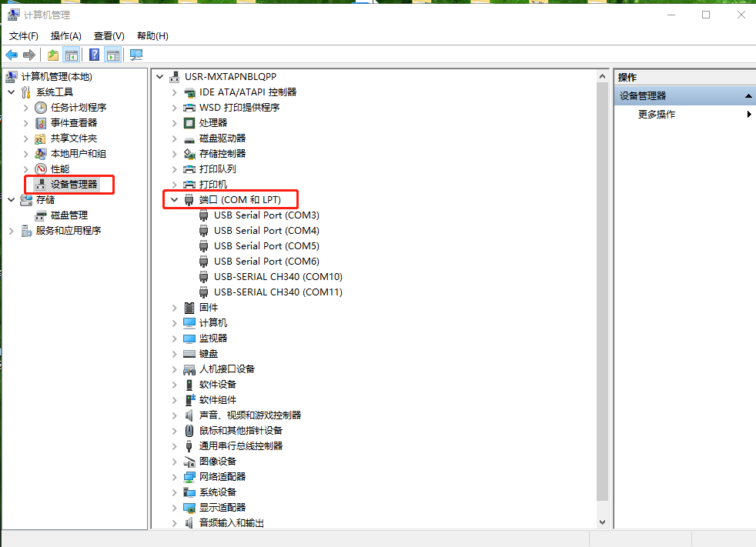
Task: Click the 共享文件夹 icon
Action: coord(41,138)
